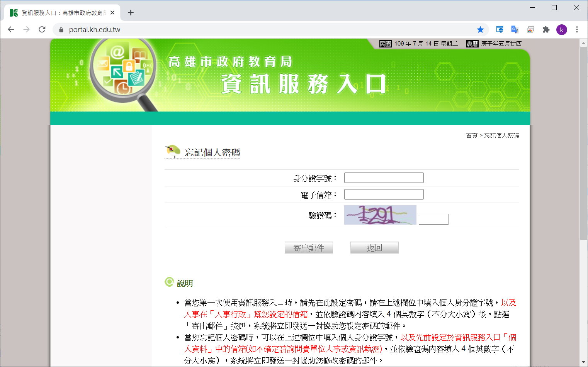Click the green spiral 說明 section icon
Viewport: 588px width, 367px height.
(x=169, y=282)
